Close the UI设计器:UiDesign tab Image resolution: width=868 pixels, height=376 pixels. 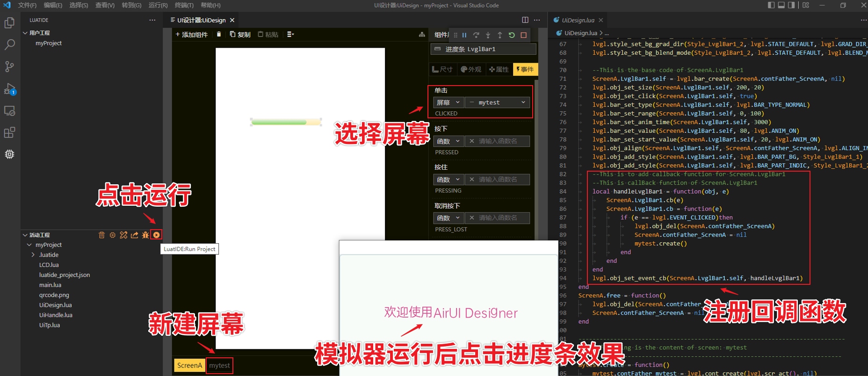point(232,20)
